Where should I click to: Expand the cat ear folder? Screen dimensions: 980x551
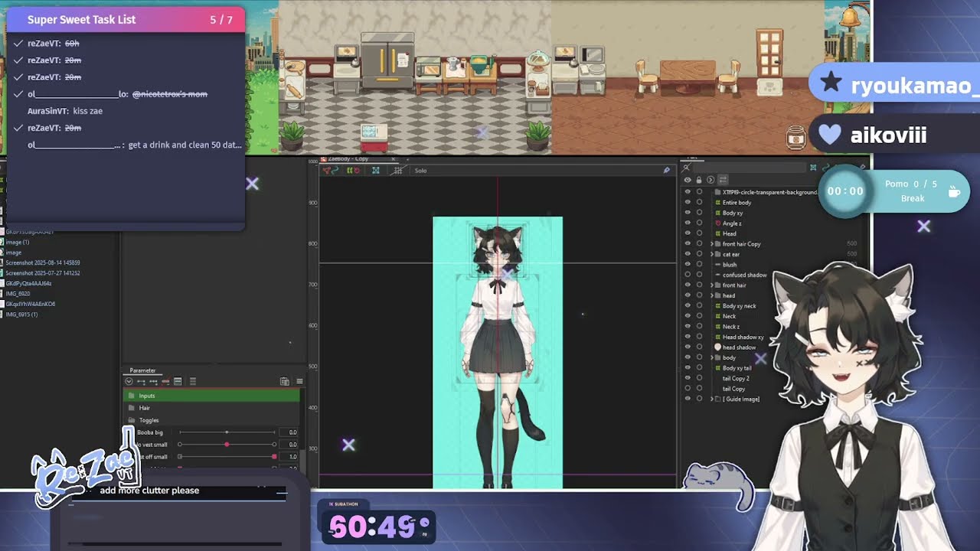pyautogui.click(x=712, y=254)
